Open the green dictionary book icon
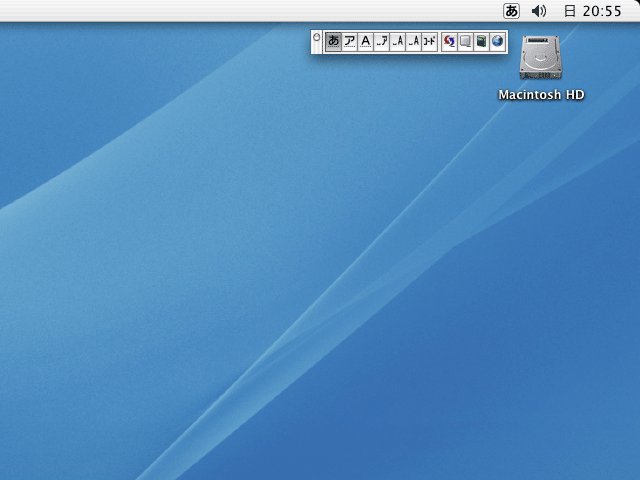Viewport: 640px width, 480px height. coord(481,41)
